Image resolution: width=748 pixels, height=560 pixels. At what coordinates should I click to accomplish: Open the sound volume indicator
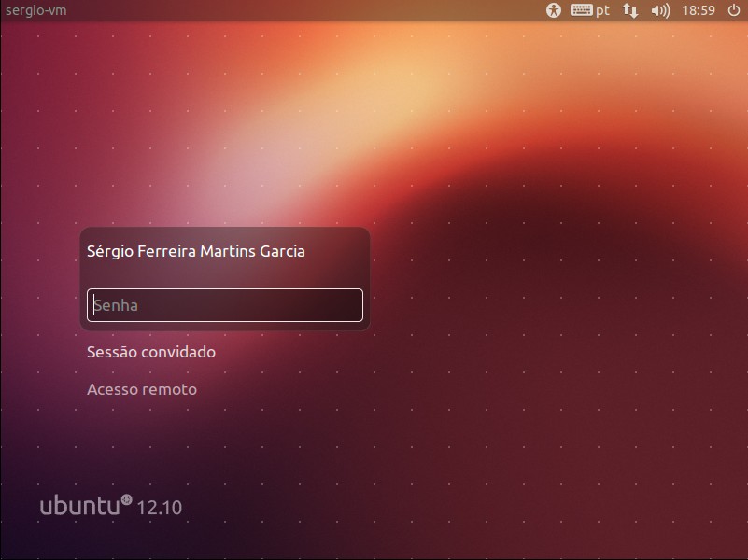pos(660,10)
